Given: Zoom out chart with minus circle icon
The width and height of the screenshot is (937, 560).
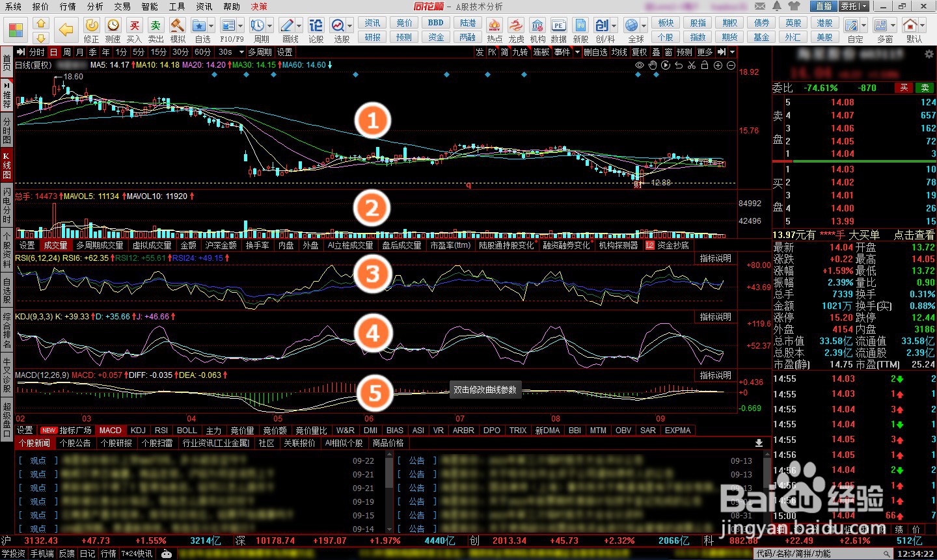Looking at the screenshot, I should coord(731,65).
